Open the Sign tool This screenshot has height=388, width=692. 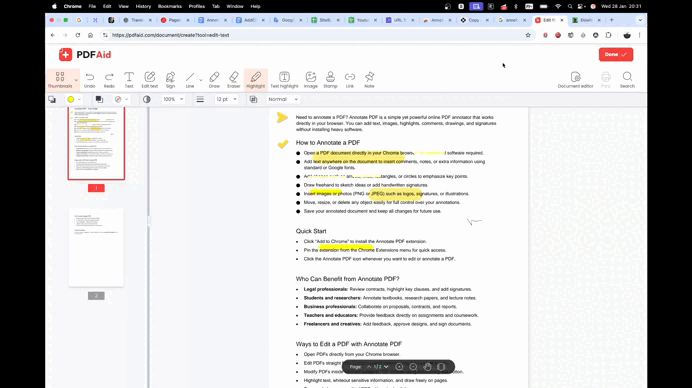[170, 80]
